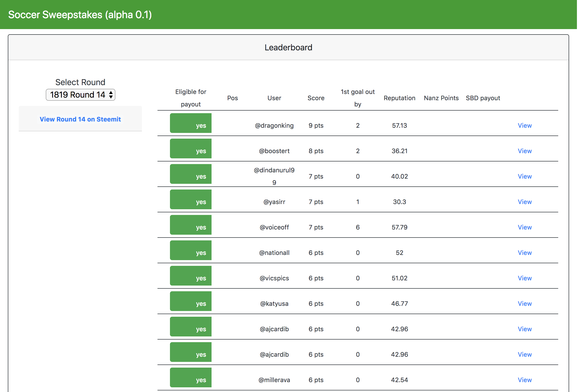Click username @dragonking
The width and height of the screenshot is (579, 392).
[274, 125]
